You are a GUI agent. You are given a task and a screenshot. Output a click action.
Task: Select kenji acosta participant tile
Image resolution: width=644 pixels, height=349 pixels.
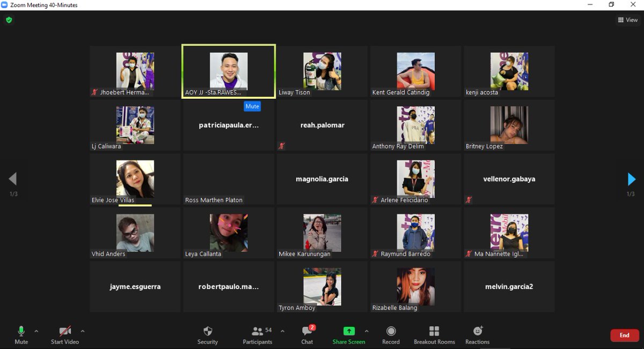click(x=509, y=71)
